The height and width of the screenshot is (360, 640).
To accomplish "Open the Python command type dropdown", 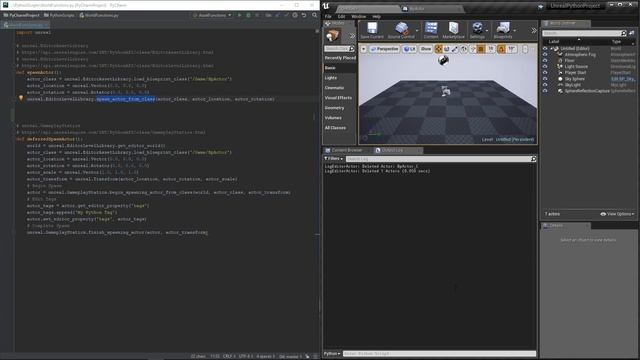I will (332, 353).
